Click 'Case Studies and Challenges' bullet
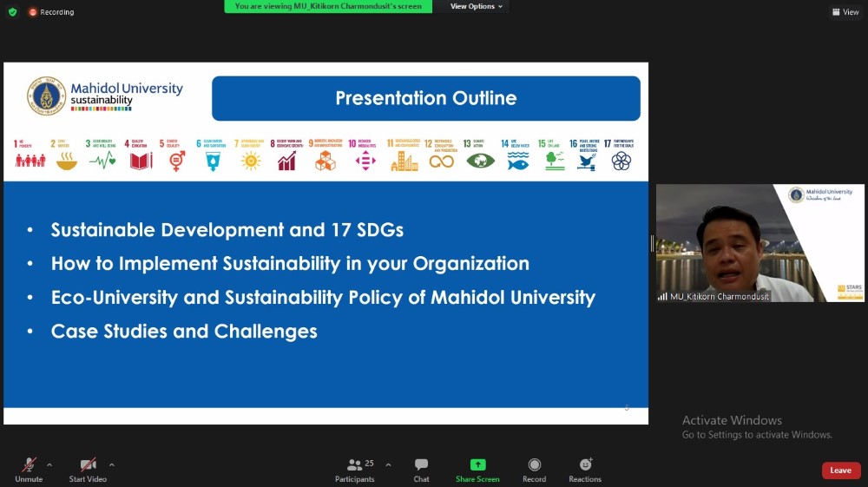The height and width of the screenshot is (487, 868). coord(184,331)
